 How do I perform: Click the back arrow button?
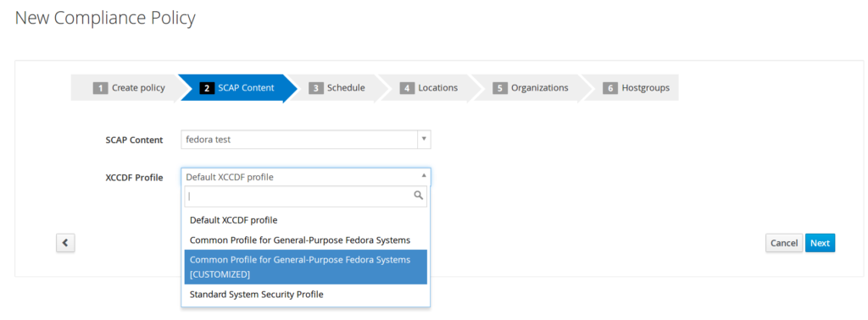[65, 243]
